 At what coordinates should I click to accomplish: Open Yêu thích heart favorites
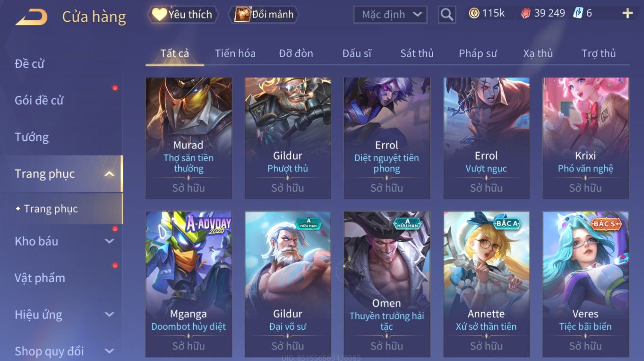pyautogui.click(x=183, y=15)
